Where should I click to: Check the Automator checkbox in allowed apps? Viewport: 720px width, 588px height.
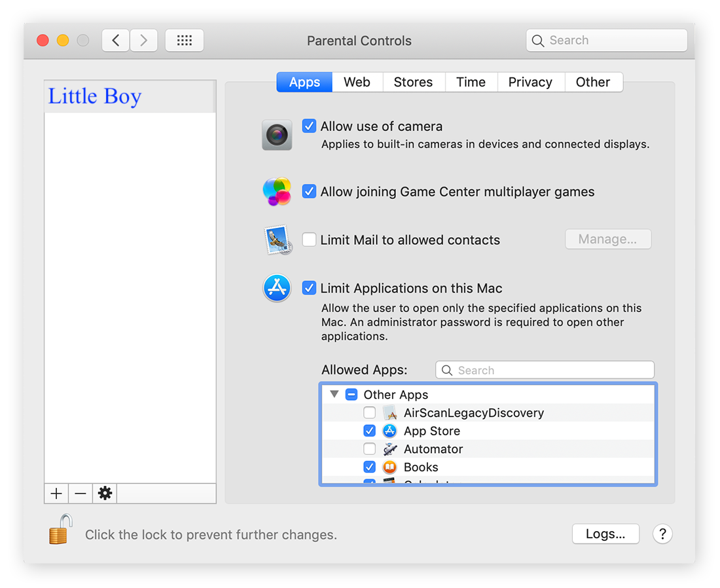(x=369, y=449)
